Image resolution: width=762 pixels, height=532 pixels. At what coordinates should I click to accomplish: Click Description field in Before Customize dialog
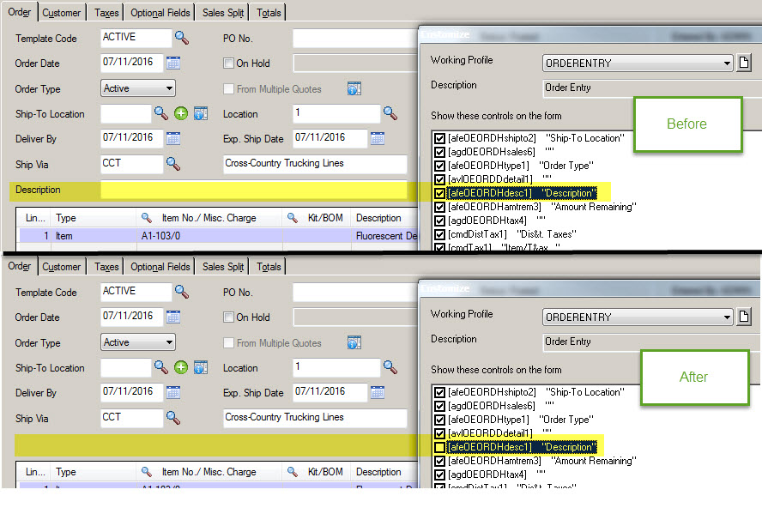tap(651, 88)
